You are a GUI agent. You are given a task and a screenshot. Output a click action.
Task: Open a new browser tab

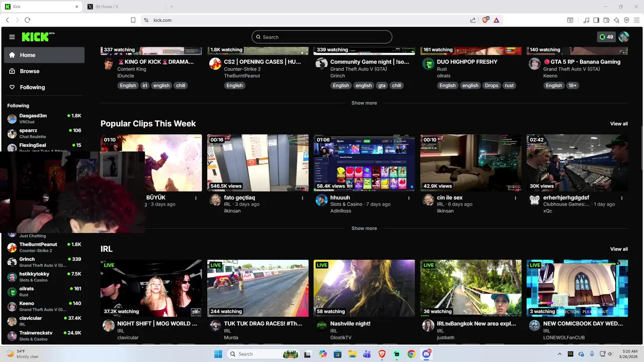[172, 7]
